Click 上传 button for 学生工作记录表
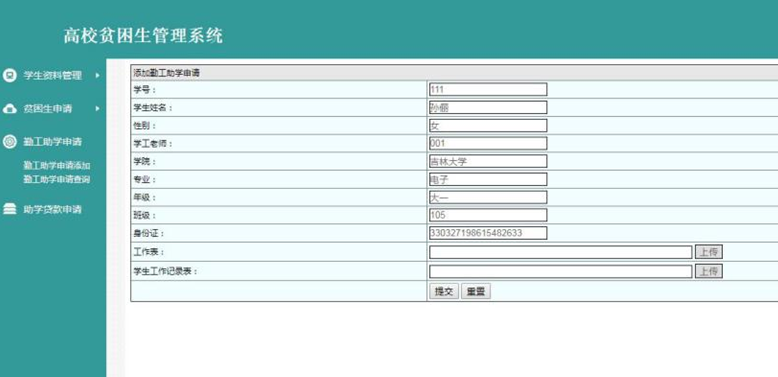Image resolution: width=778 pixels, height=377 pixels. pyautogui.click(x=709, y=271)
